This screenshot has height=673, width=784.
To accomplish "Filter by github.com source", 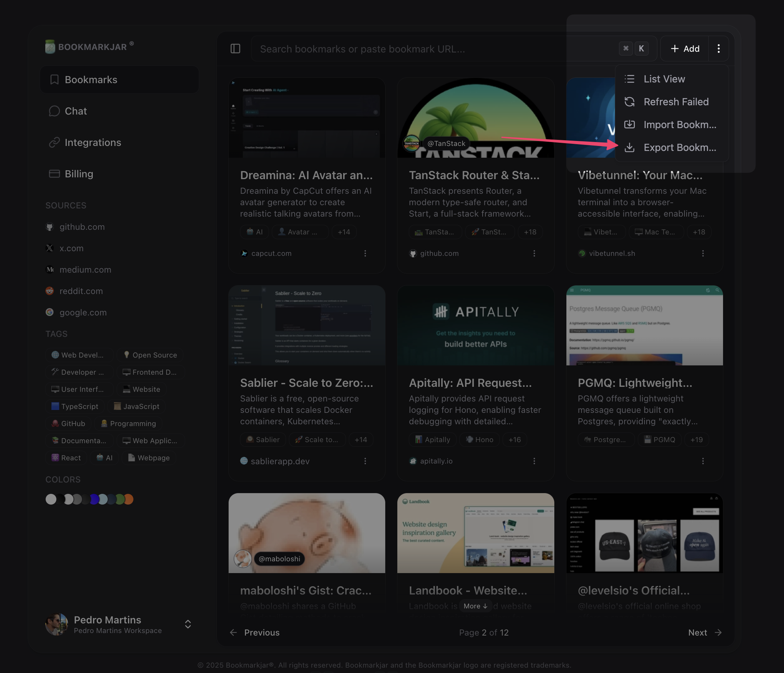I will pyautogui.click(x=82, y=227).
